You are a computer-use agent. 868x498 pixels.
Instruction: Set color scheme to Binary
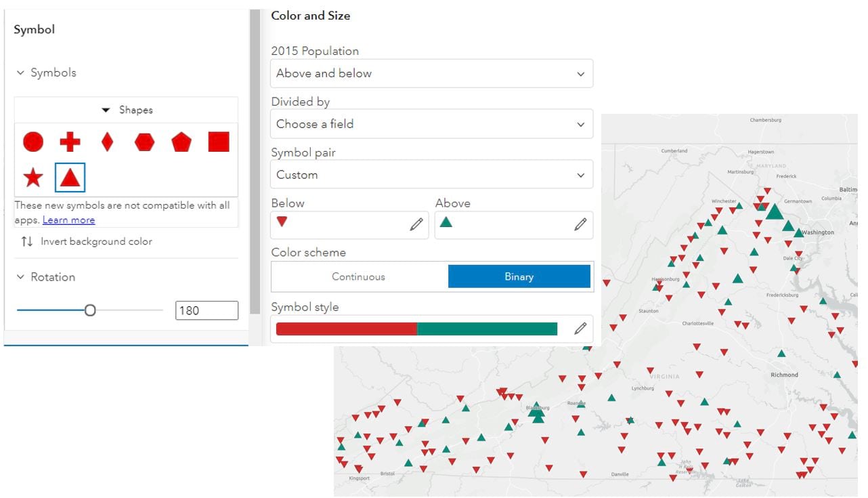point(519,276)
